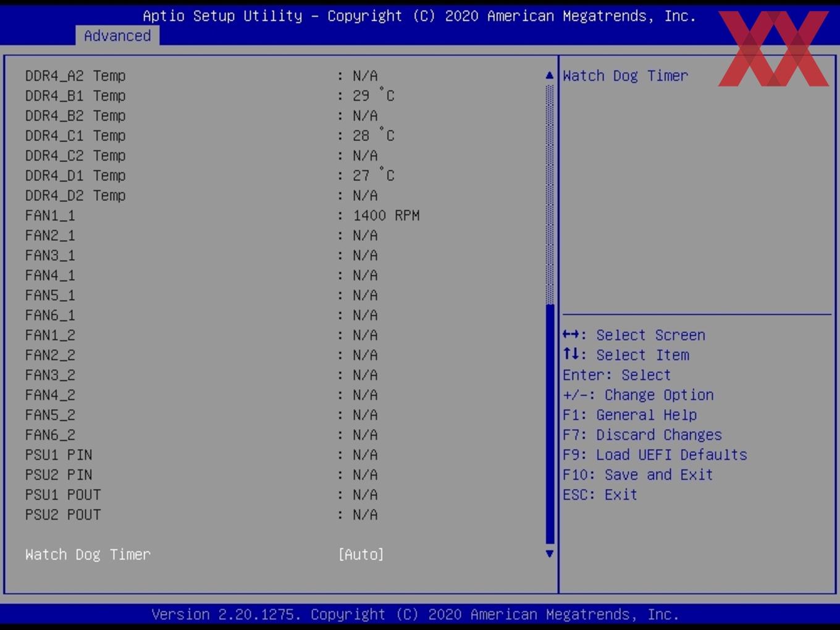Select the Watch Dog Timer setting label

(x=88, y=555)
